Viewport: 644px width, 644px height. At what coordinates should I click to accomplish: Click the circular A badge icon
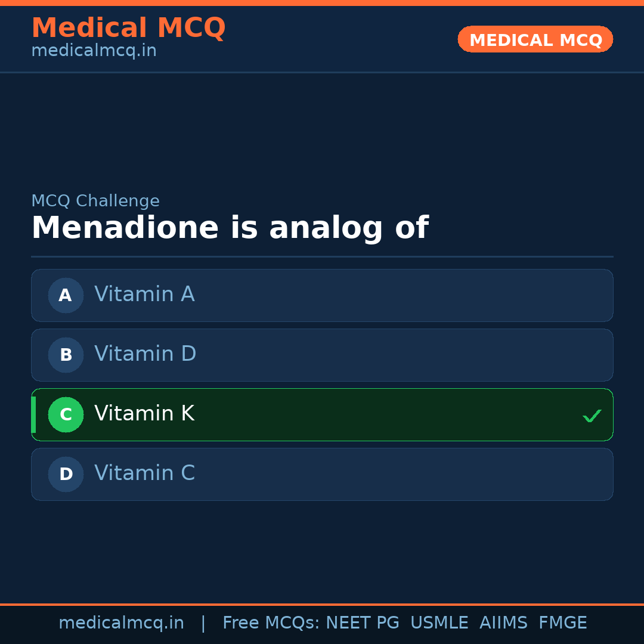click(x=66, y=295)
